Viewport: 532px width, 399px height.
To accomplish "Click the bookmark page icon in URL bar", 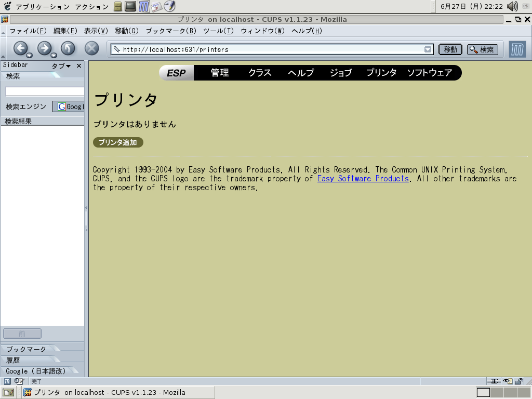I will coord(116,49).
